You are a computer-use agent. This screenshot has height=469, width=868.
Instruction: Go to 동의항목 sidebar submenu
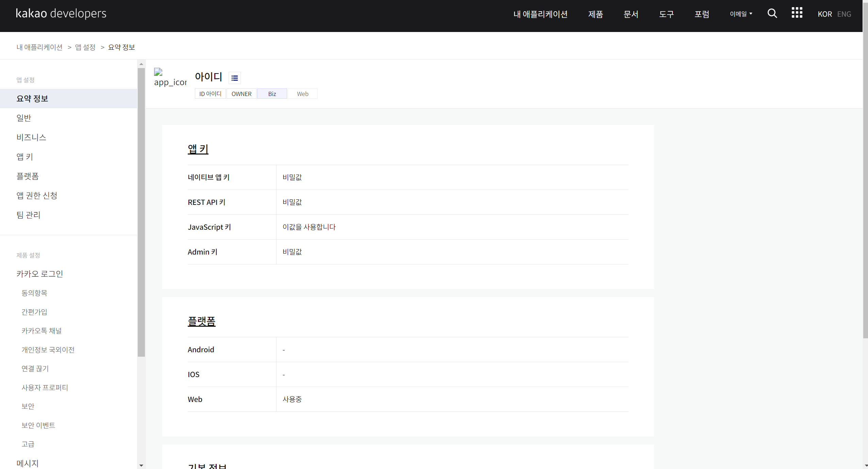tap(34, 293)
